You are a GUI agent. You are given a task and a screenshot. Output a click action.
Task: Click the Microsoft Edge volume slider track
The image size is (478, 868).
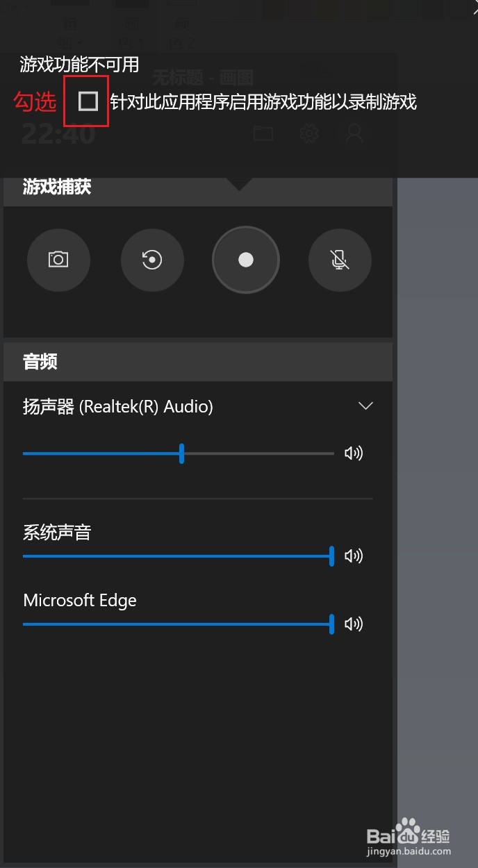coord(174,624)
